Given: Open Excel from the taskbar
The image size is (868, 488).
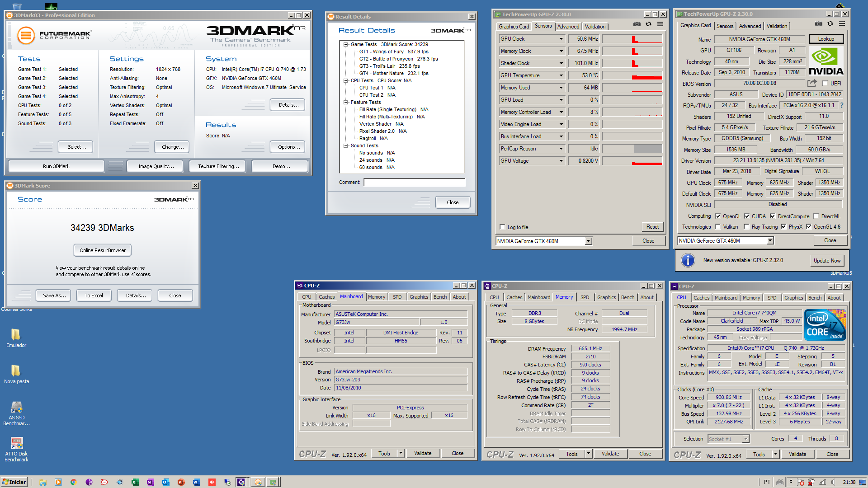Looking at the screenshot, I should (135, 482).
